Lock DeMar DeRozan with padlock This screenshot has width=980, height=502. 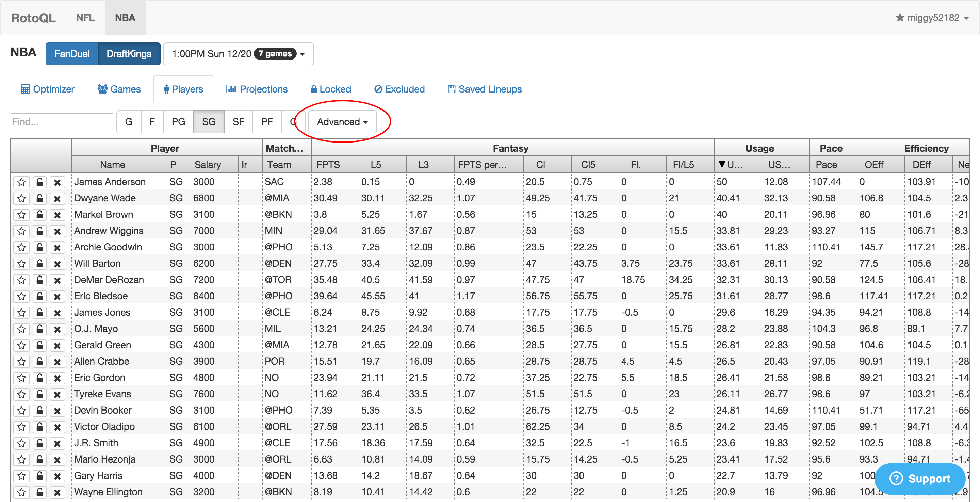click(39, 280)
